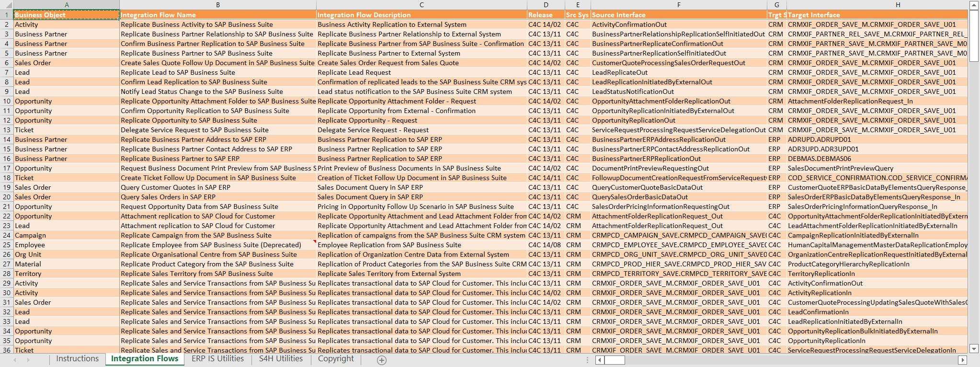
Task: Select the Integration Flow Description header cell
Action: click(422, 15)
